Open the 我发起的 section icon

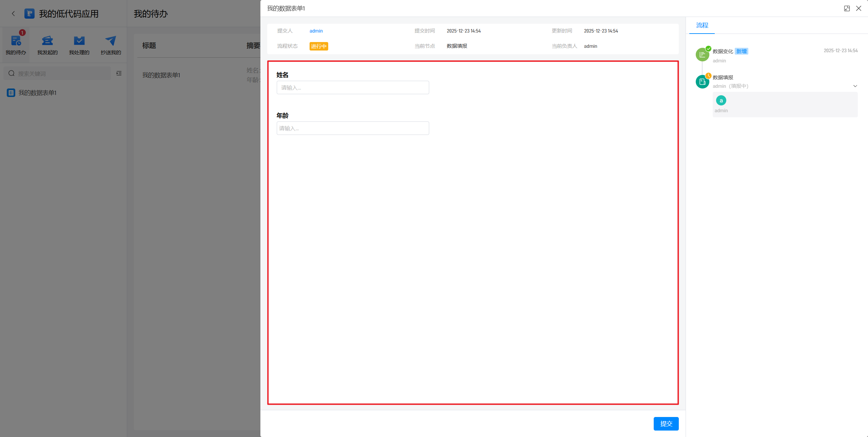click(x=47, y=41)
